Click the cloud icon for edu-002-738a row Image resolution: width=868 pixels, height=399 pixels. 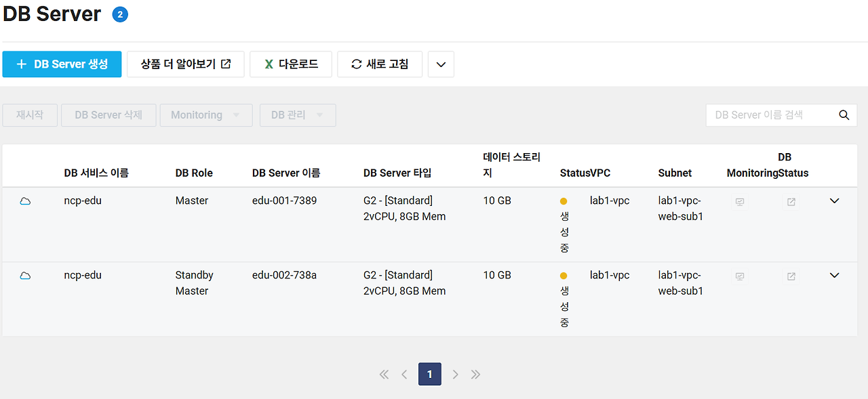(x=25, y=276)
